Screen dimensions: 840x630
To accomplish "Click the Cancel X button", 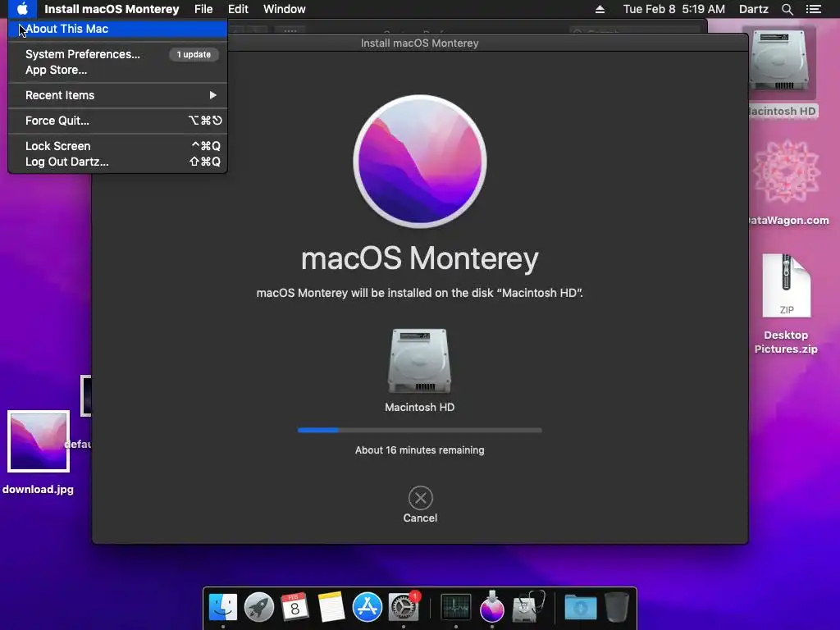I will [421, 498].
